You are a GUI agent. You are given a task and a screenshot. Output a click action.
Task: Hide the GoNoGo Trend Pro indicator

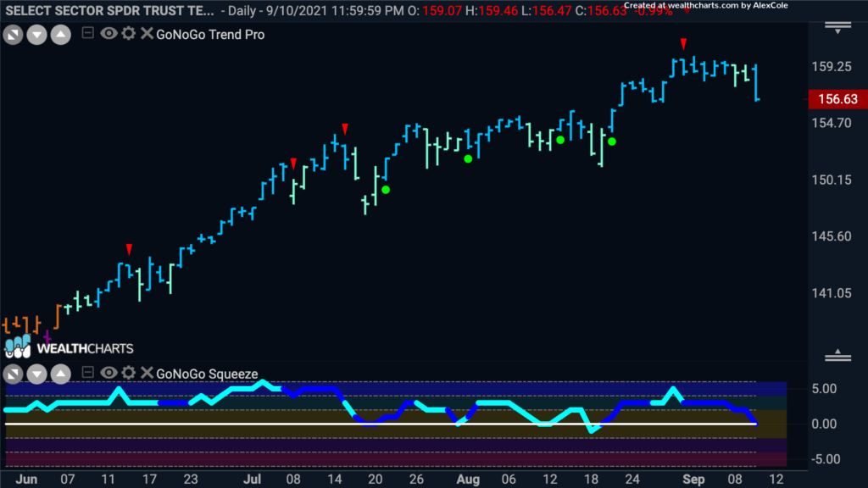108,34
